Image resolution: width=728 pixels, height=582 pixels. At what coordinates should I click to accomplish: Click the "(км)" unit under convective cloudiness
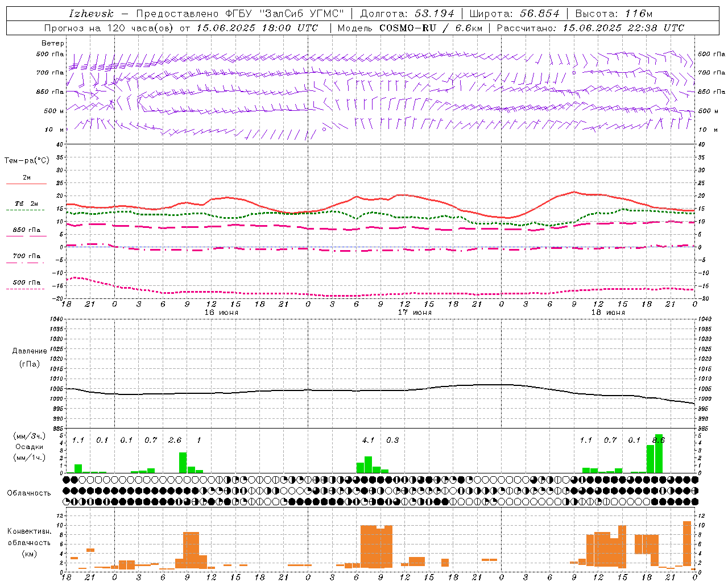click(29, 554)
